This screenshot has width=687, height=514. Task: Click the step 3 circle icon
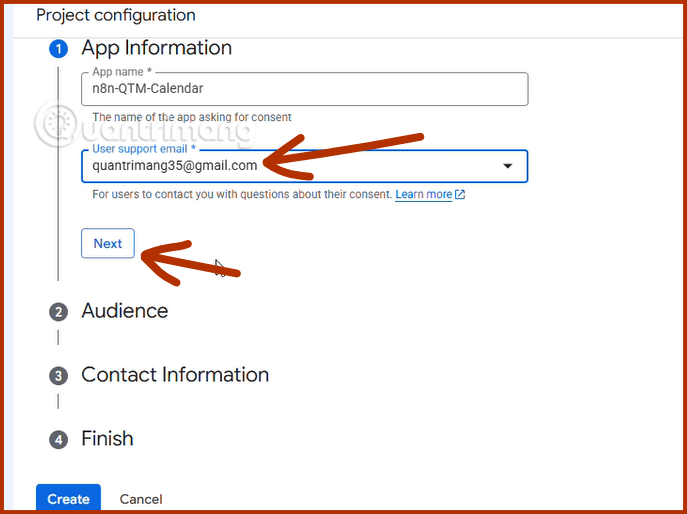coord(58,376)
